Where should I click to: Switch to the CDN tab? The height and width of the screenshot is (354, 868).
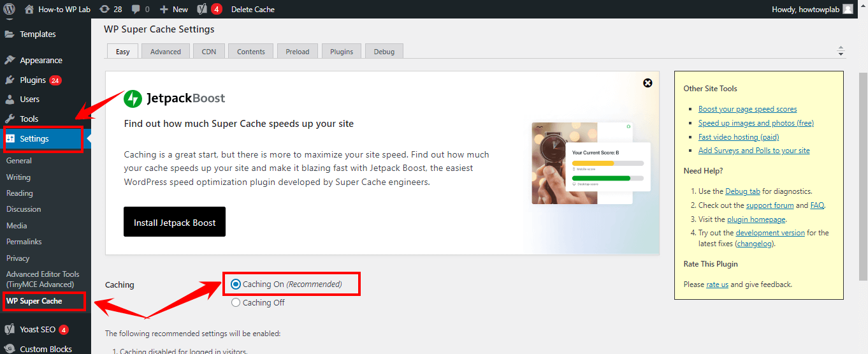(209, 51)
